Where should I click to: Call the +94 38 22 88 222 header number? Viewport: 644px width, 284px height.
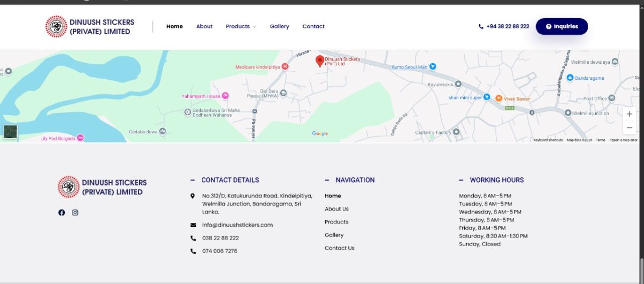coord(503,26)
